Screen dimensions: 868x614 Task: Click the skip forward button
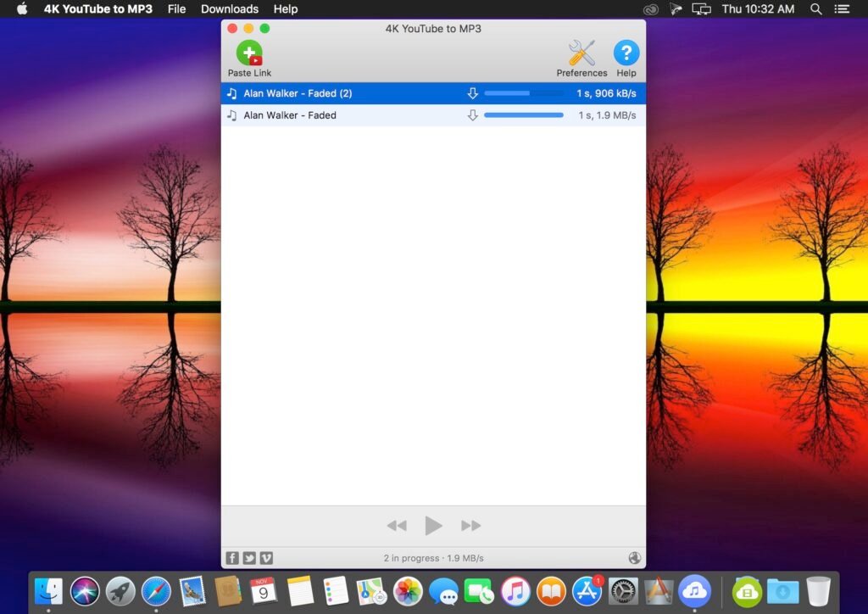pos(471,526)
